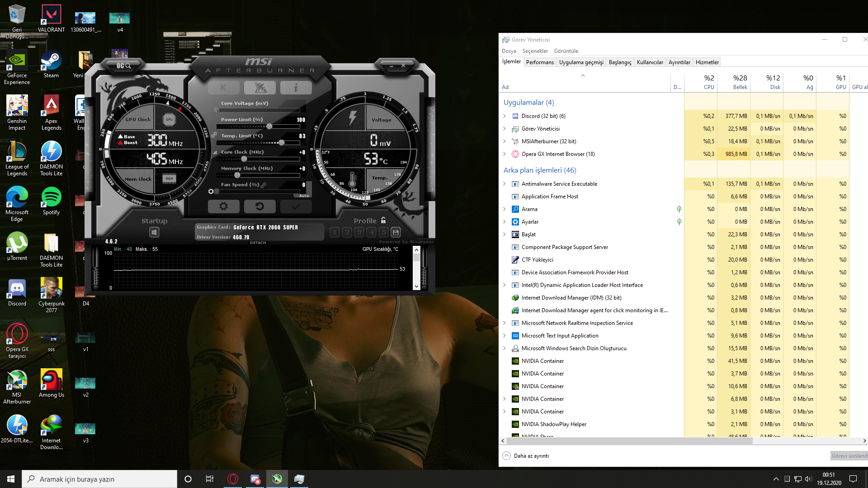Click the Task Manager horizontal scrollbar
The height and width of the screenshot is (488, 868).
629,441
